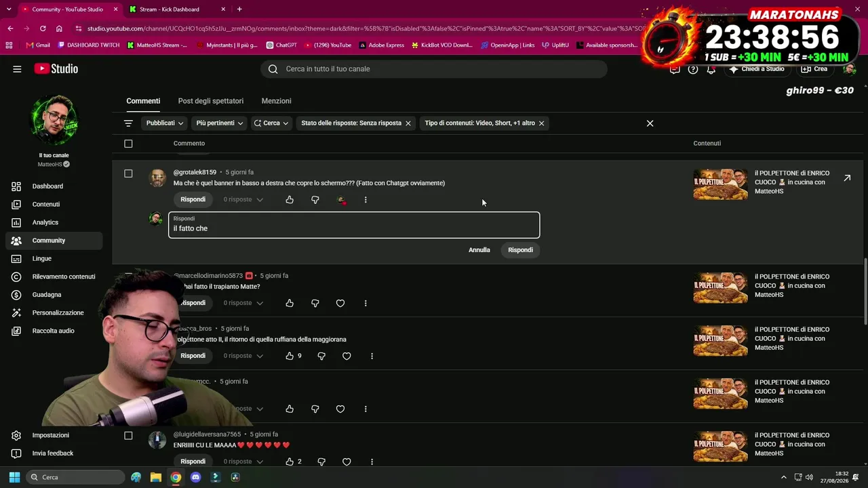868x488 pixels.
Task: Remove the 'Senza risposta' filter chip
Action: coord(408,123)
